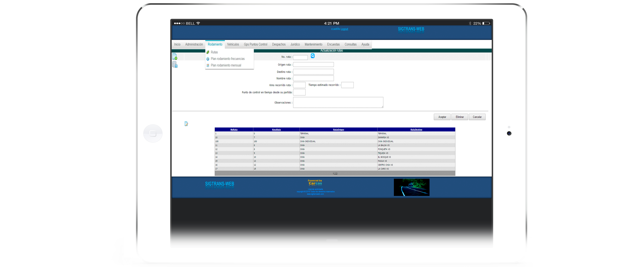
Task: Open the Encuestas menu
Action: (x=333, y=44)
